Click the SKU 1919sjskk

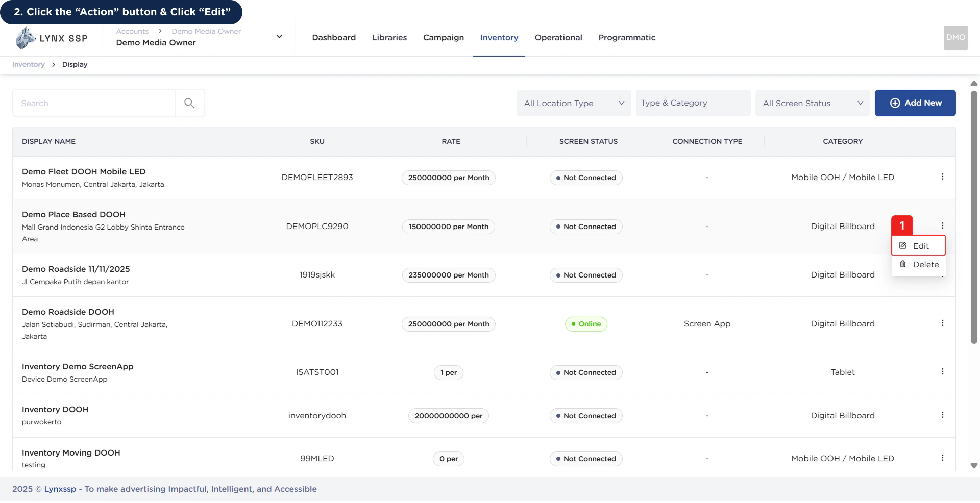tap(317, 274)
